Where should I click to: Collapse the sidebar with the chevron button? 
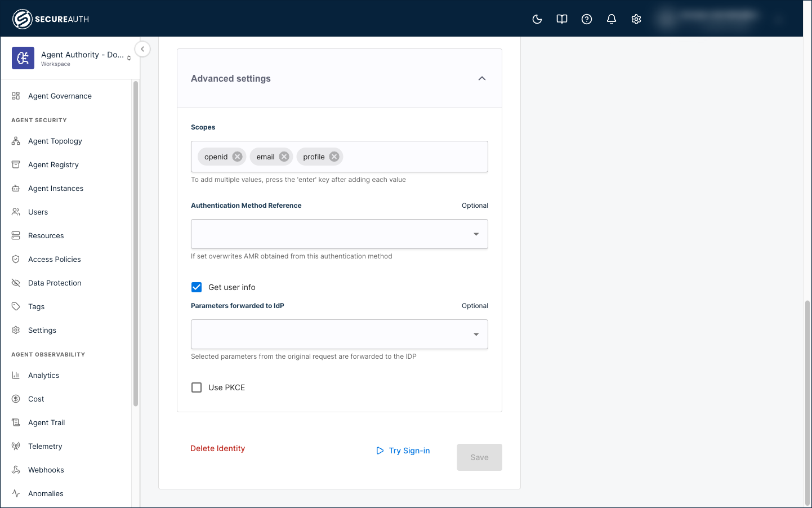[x=142, y=49]
